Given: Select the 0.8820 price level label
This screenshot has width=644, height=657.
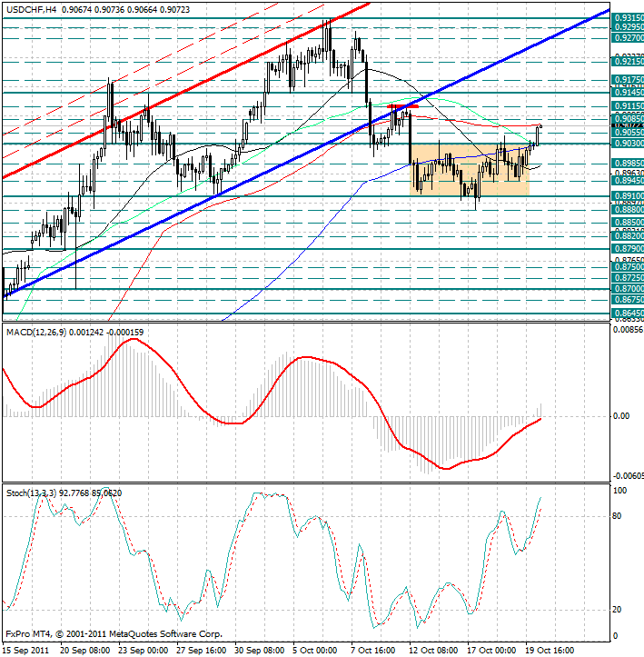Looking at the screenshot, I should click(628, 236).
